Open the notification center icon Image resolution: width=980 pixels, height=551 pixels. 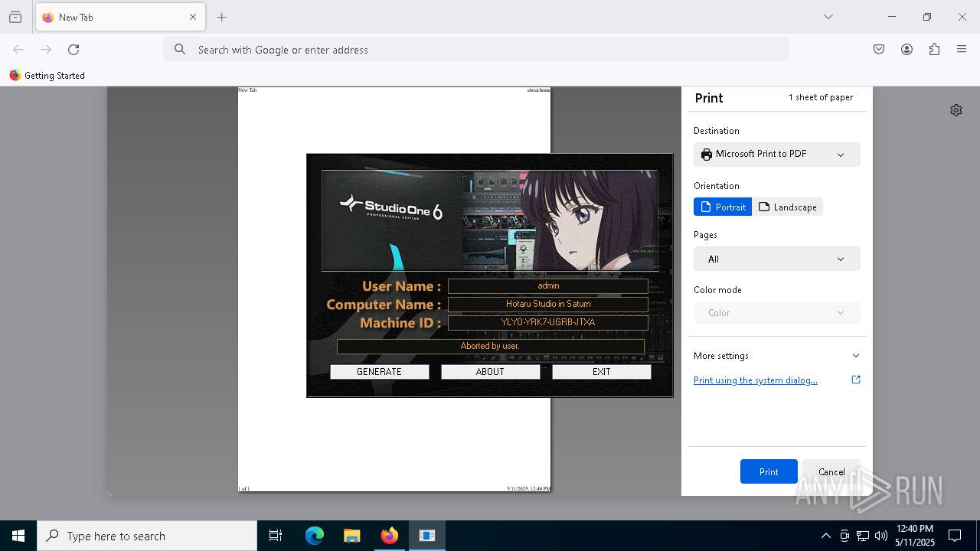955,536
